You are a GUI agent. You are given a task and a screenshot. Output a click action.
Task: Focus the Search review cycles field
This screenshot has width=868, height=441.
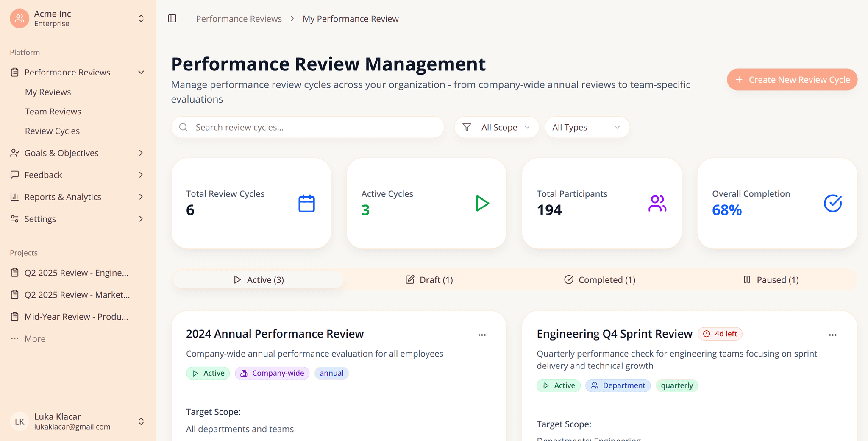click(x=308, y=127)
